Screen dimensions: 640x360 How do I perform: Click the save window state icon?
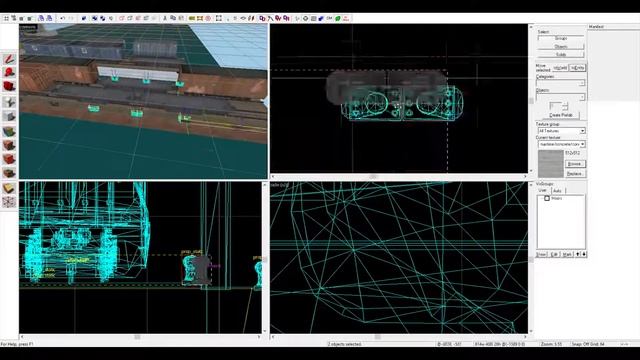tap(49, 18)
